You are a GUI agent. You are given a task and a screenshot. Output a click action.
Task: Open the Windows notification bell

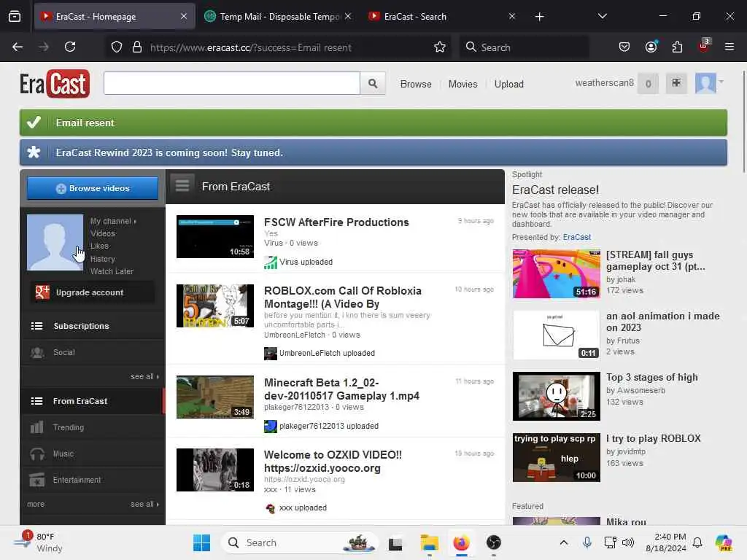[697, 542]
